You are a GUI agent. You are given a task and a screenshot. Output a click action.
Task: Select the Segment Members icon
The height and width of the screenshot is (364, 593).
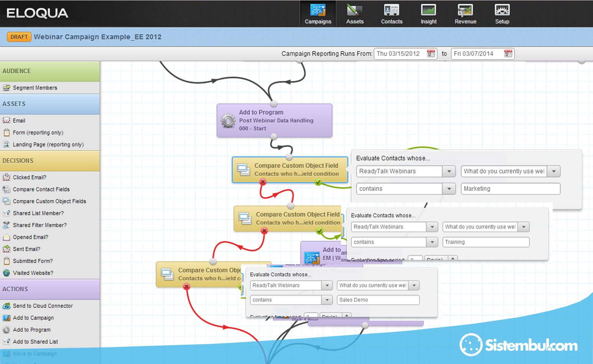click(x=7, y=87)
